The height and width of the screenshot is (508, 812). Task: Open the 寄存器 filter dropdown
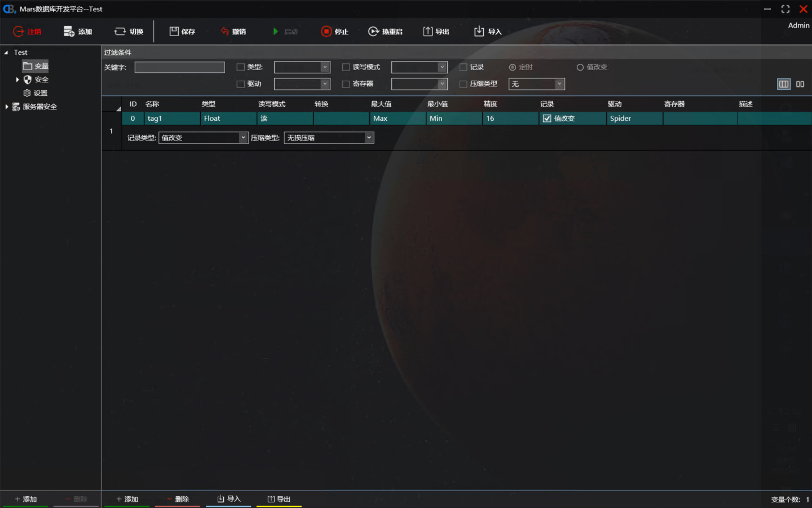(x=419, y=84)
